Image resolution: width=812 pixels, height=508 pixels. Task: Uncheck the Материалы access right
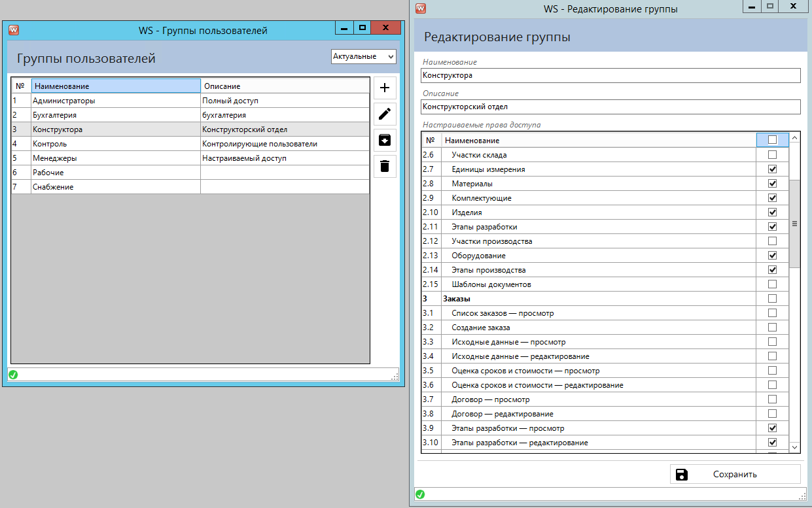click(772, 184)
